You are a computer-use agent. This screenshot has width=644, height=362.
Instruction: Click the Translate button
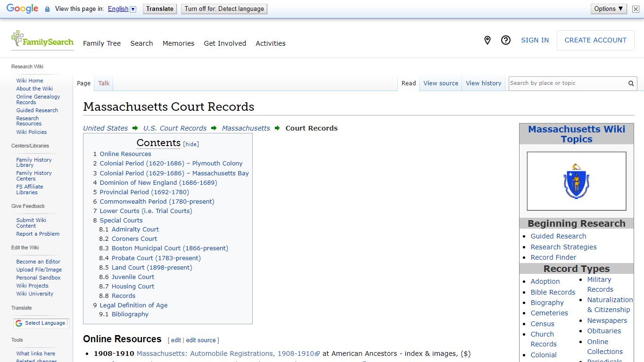[160, 9]
